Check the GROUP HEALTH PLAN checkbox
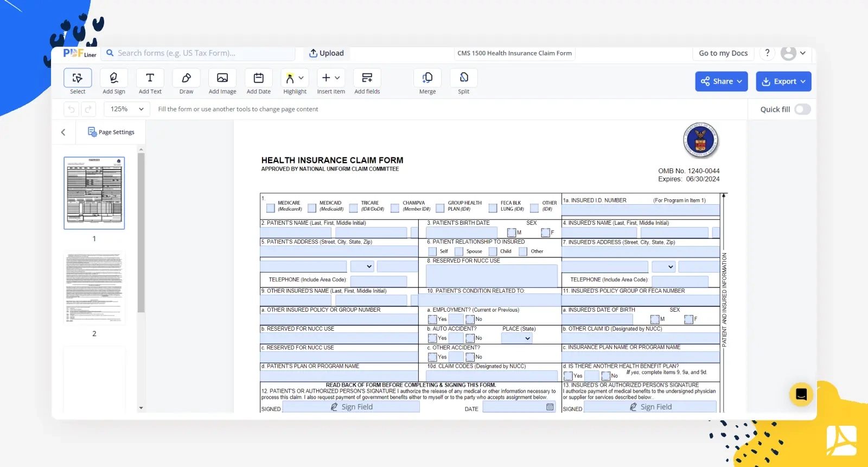This screenshot has height=467, width=868. (x=441, y=208)
